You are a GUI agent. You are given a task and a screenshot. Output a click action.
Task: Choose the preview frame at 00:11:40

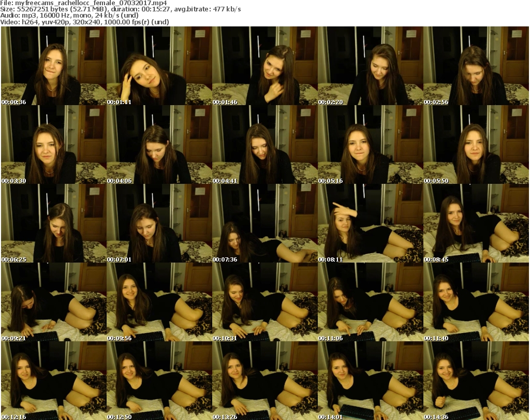pyautogui.click(x=476, y=302)
